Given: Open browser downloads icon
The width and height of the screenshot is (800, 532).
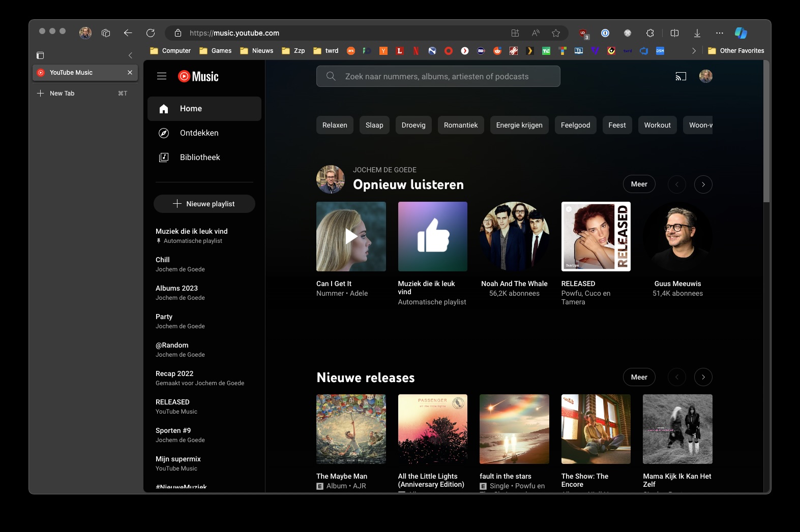Looking at the screenshot, I should (x=697, y=33).
